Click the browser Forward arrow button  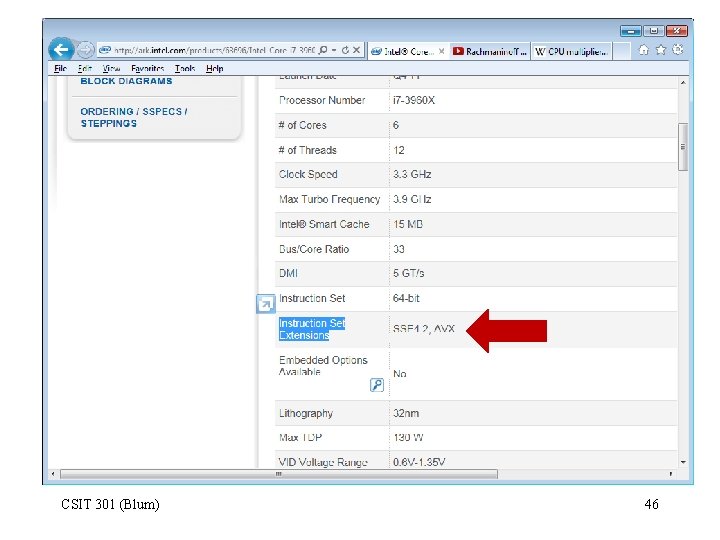pyautogui.click(x=85, y=50)
